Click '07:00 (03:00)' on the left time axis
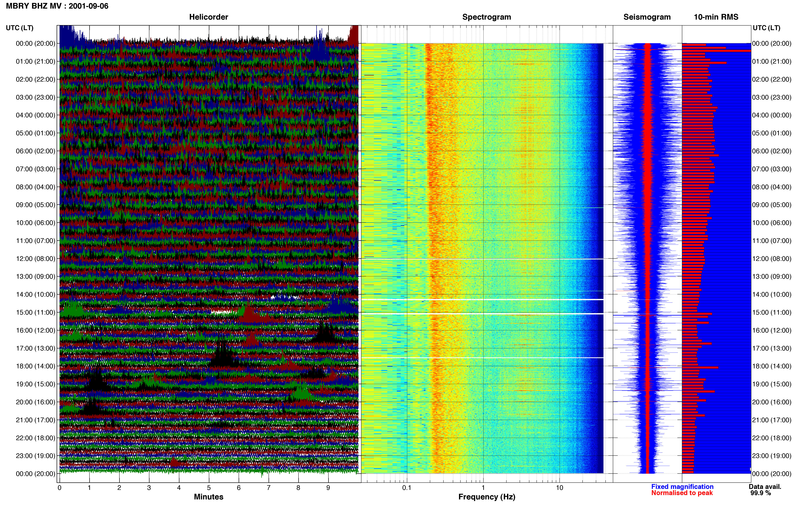Screen dimensions: 812x508 36,169
